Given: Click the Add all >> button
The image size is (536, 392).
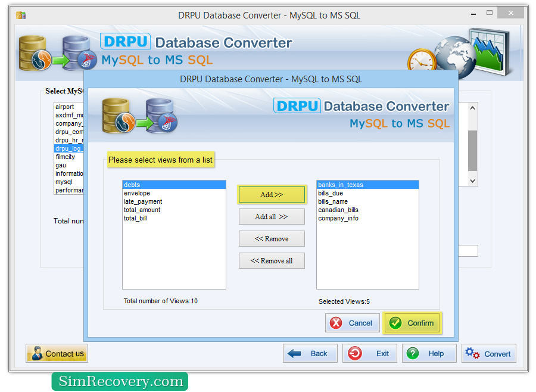Looking at the screenshot, I should coord(272,216).
